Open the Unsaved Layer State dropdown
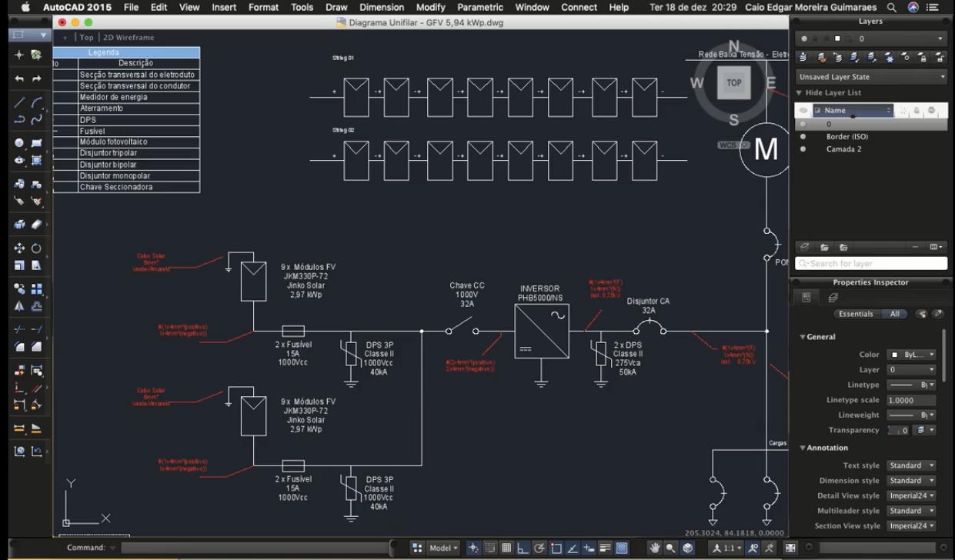This screenshot has height=560, width=955. pyautogui.click(x=871, y=77)
